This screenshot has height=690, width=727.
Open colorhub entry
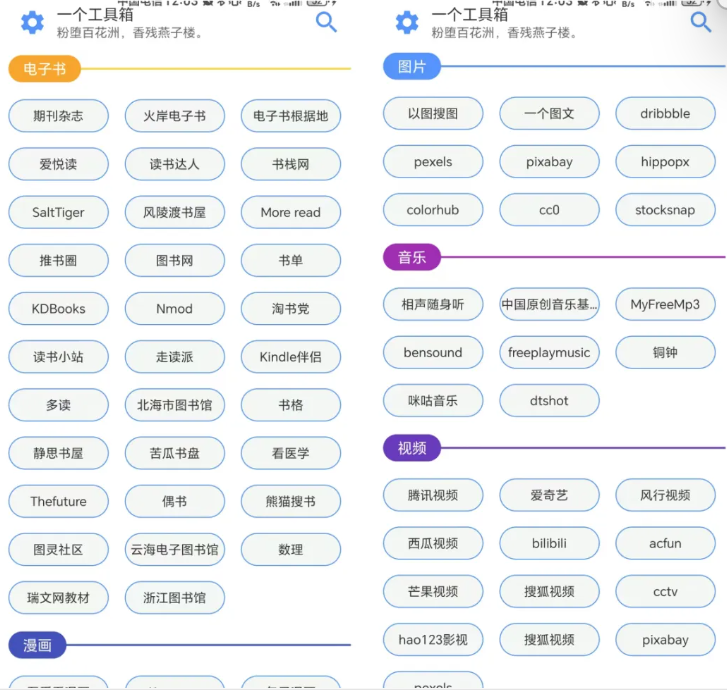tap(433, 210)
